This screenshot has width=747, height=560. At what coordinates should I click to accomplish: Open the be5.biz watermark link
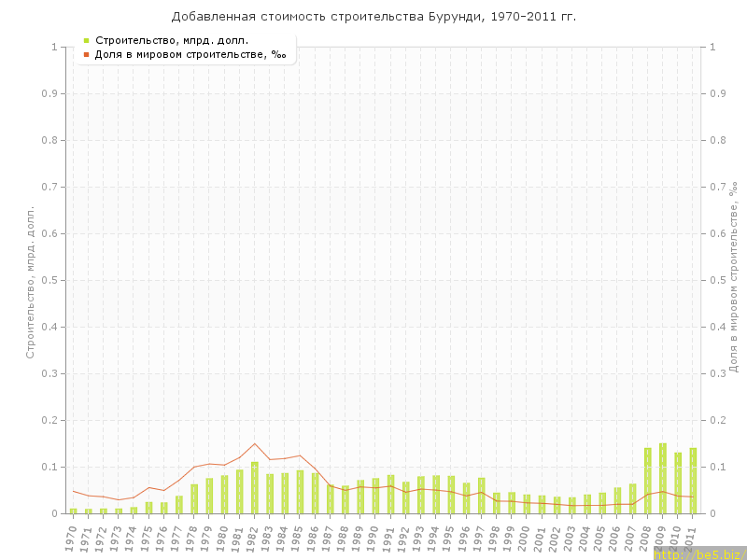(x=699, y=553)
